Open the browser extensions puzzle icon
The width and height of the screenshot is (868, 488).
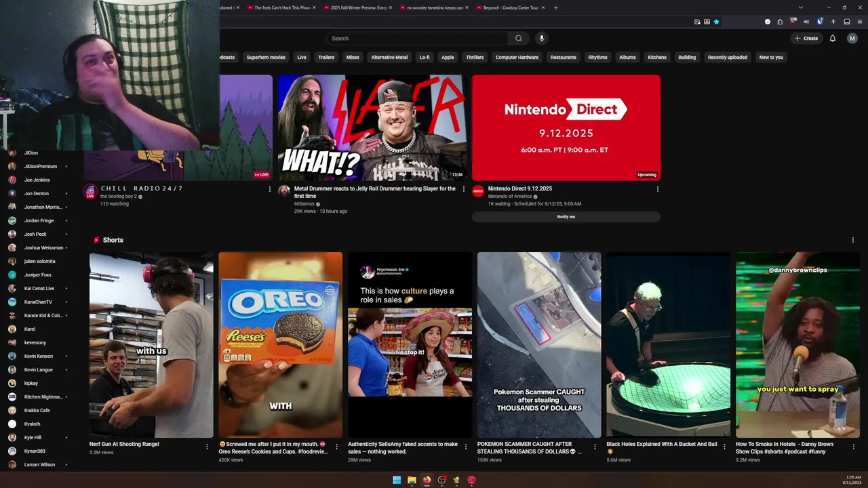tap(780, 22)
